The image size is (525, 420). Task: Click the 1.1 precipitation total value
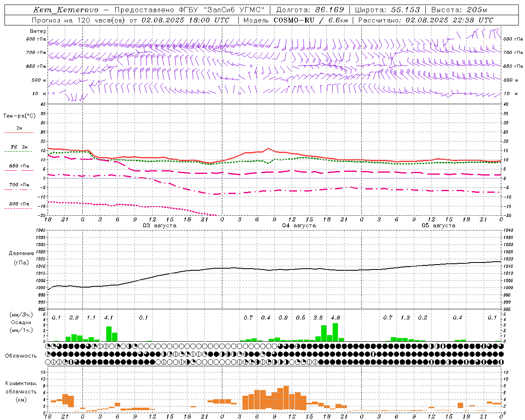91,318
